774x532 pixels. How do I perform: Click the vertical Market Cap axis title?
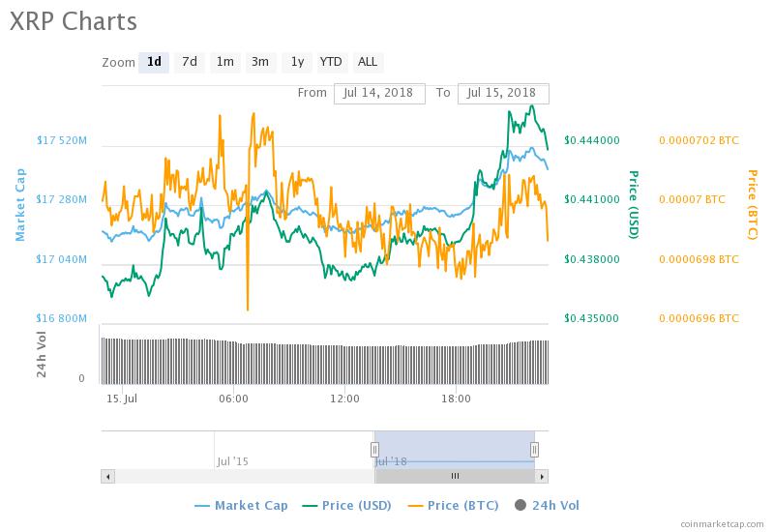click(x=20, y=204)
